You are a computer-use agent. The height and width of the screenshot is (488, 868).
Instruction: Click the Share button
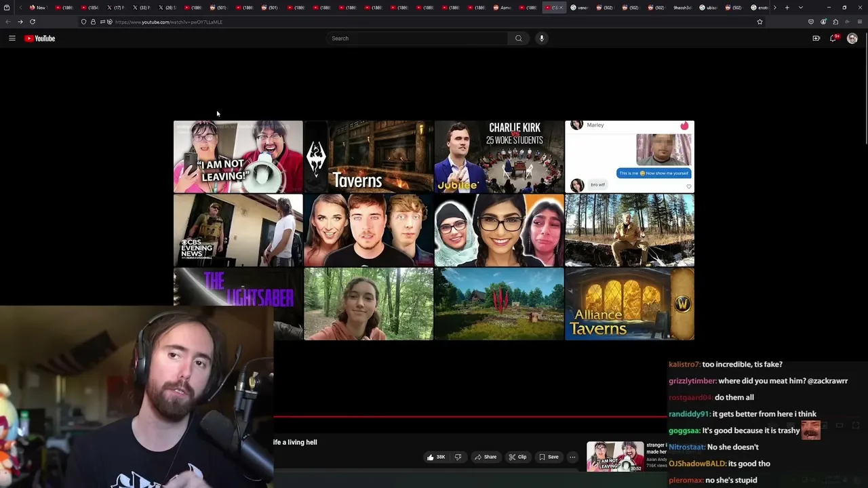tap(486, 457)
